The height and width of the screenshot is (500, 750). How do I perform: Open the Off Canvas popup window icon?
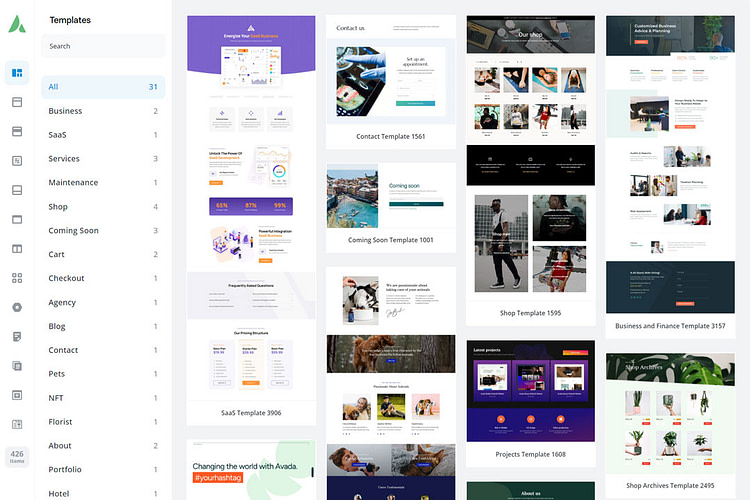click(x=17, y=395)
